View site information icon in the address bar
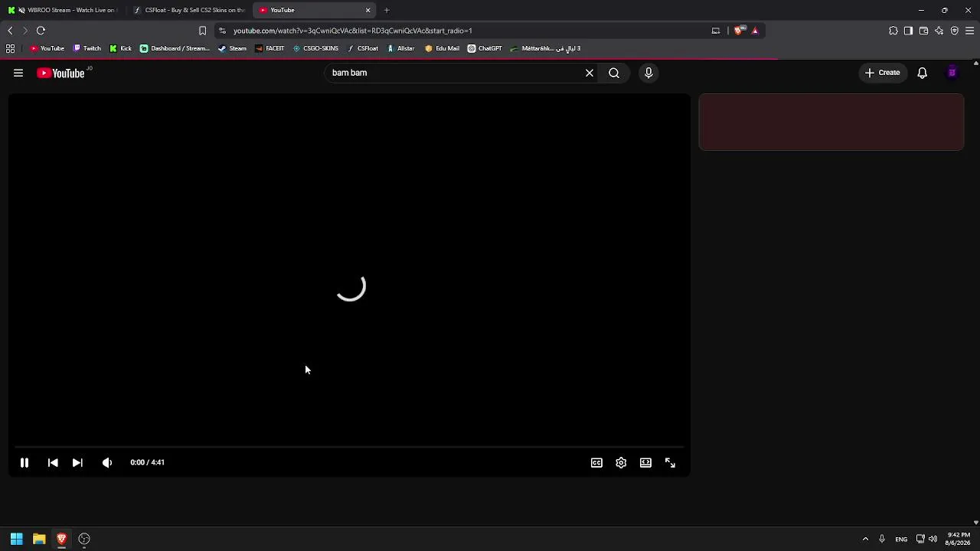Screen dimensions: 980x551 coord(222,31)
